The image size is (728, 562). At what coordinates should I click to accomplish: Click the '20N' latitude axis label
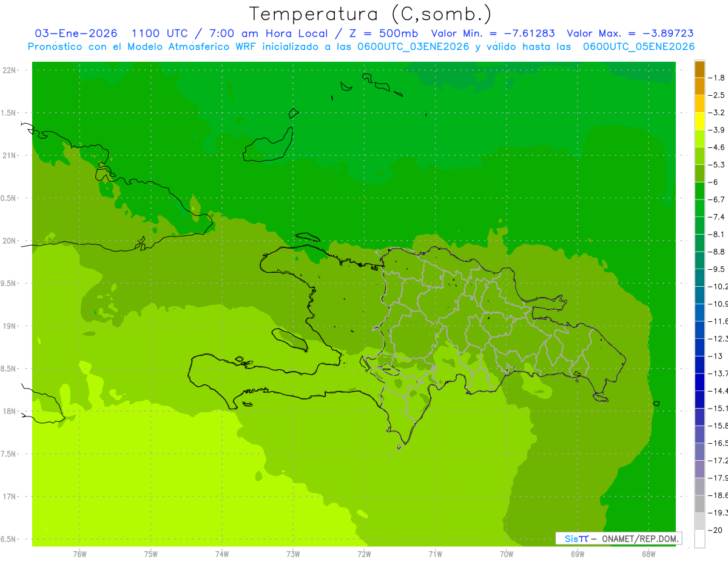pos(10,241)
